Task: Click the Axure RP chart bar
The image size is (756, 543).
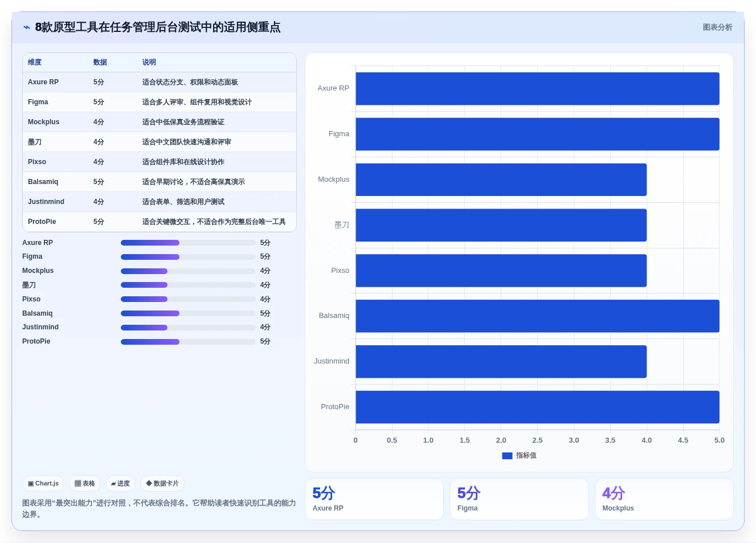Action: point(537,88)
